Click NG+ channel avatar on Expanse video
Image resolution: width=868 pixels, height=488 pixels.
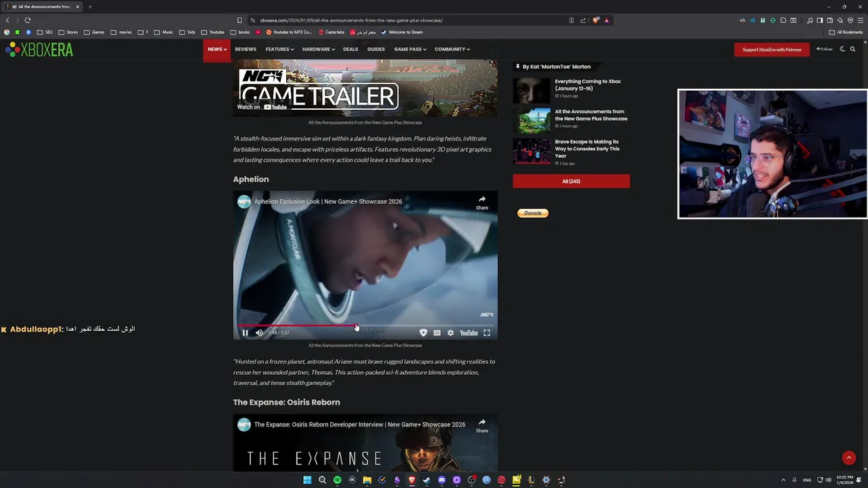point(244,424)
